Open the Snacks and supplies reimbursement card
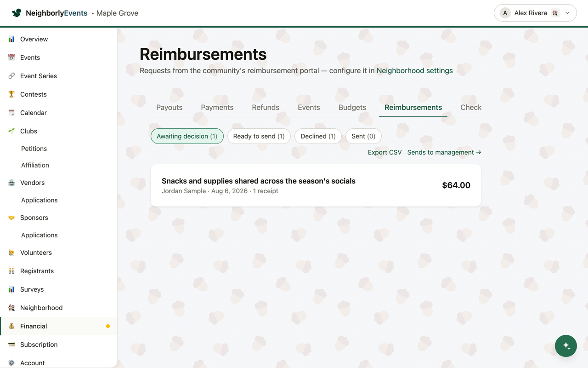This screenshot has height=368, width=588. point(316,185)
